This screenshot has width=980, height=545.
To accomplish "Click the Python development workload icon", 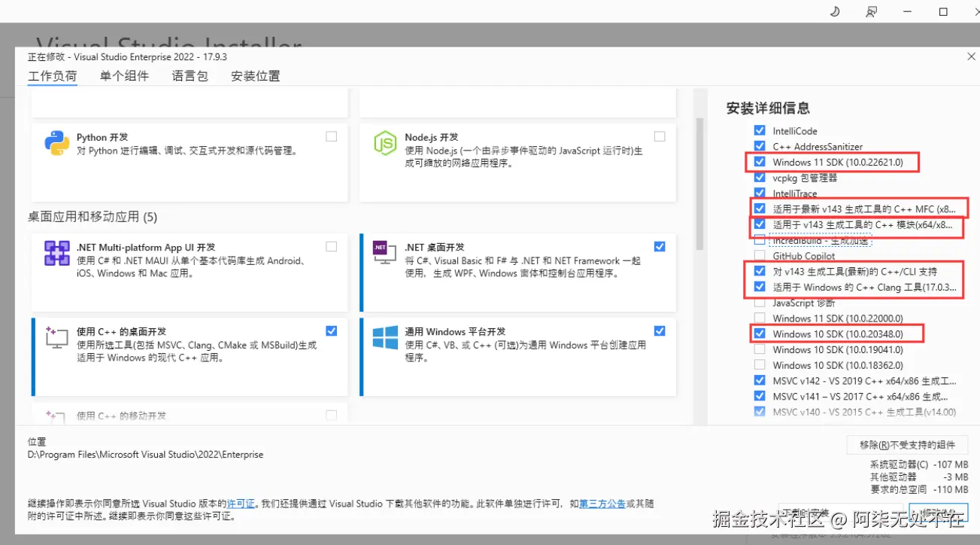I will pyautogui.click(x=57, y=143).
